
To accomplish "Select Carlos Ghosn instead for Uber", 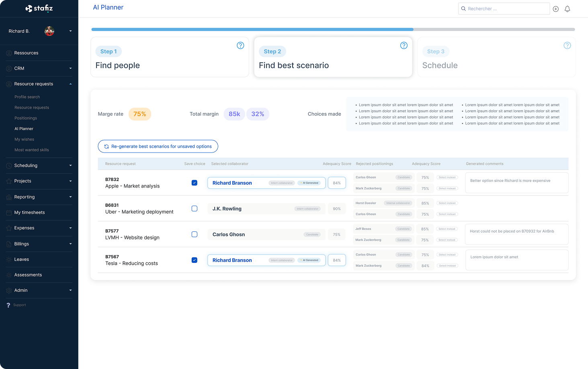I will (447, 214).
